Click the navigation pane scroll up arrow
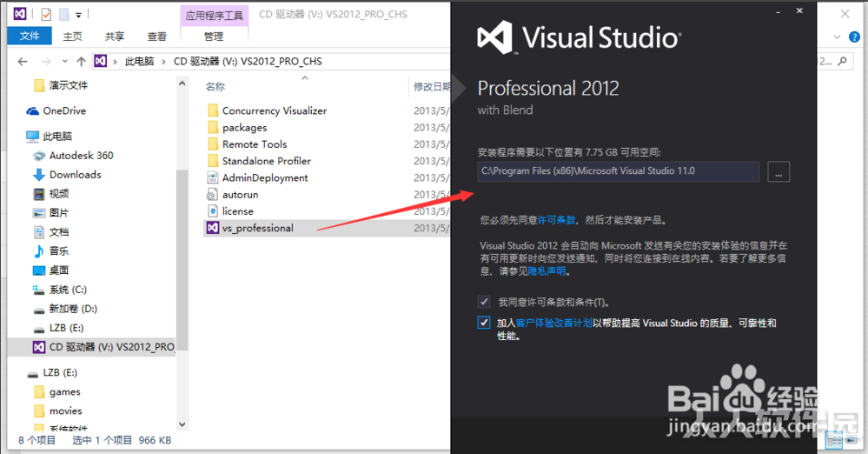The width and height of the screenshot is (868, 454). point(182,83)
